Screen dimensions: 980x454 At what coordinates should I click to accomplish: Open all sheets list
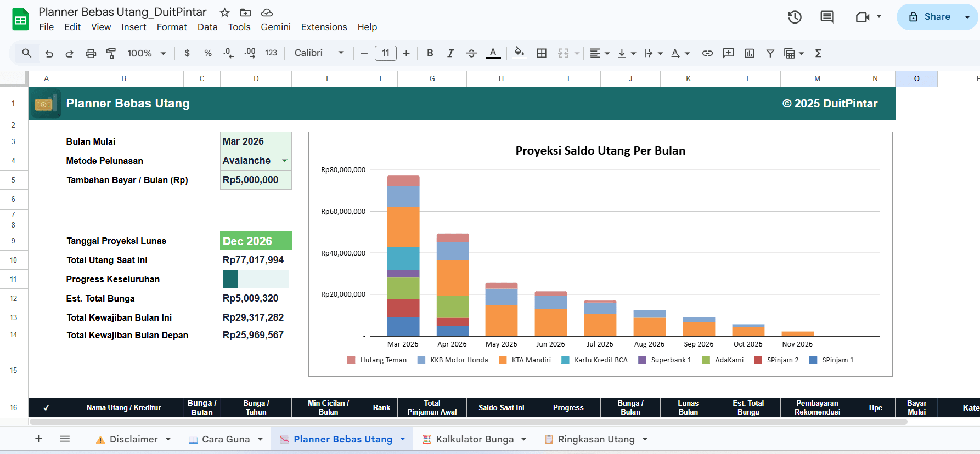[x=65, y=439]
